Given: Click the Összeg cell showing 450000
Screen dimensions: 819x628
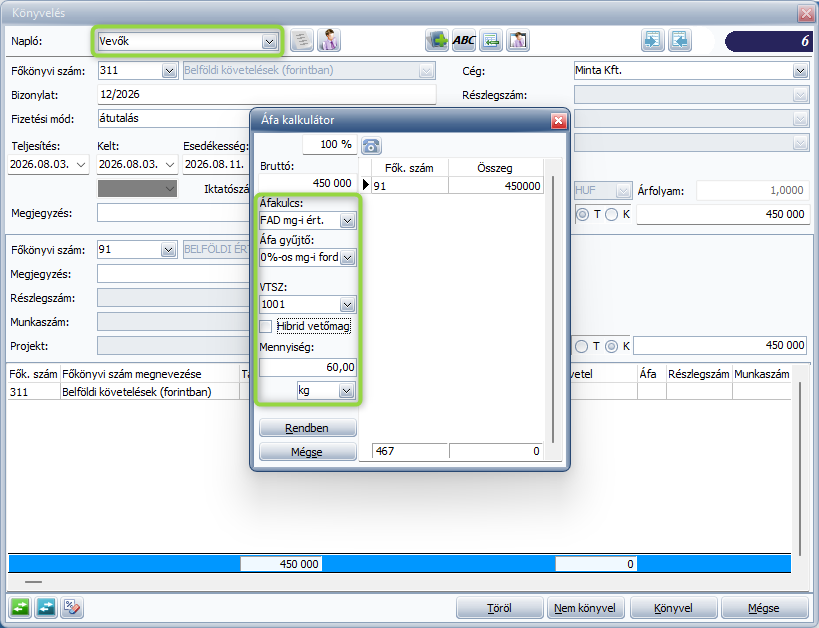Looking at the screenshot, I should pos(495,186).
